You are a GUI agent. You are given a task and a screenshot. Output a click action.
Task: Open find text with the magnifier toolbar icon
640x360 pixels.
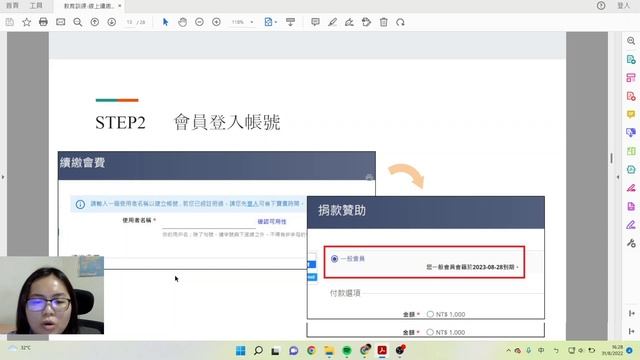click(x=78, y=22)
